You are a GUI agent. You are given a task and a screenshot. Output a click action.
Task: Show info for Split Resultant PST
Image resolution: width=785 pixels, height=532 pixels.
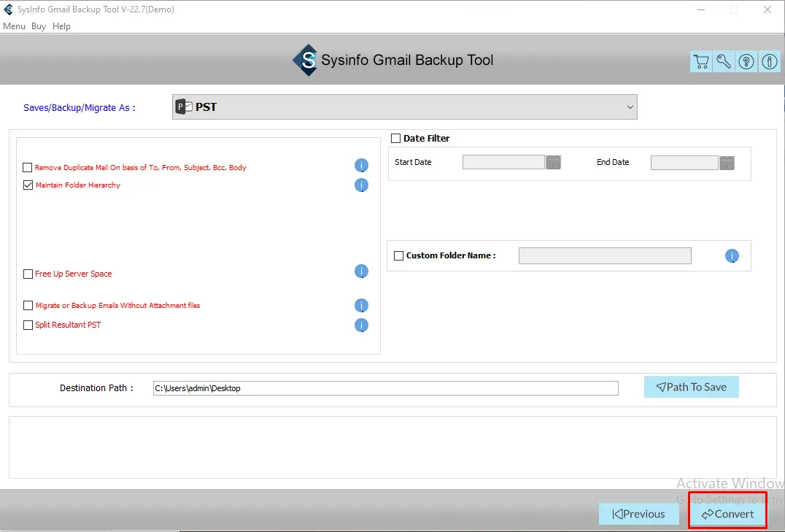(x=361, y=325)
